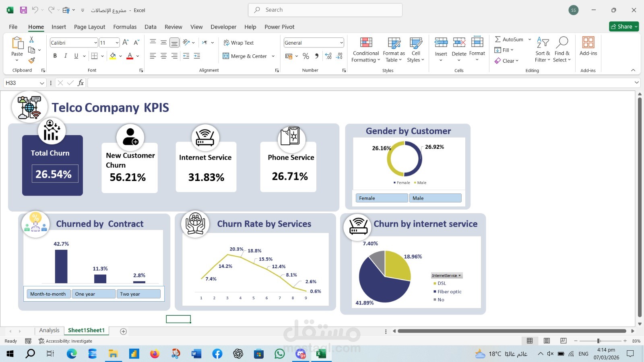Open the Analysis sheet tab
The height and width of the screenshot is (362, 644).
click(49, 330)
